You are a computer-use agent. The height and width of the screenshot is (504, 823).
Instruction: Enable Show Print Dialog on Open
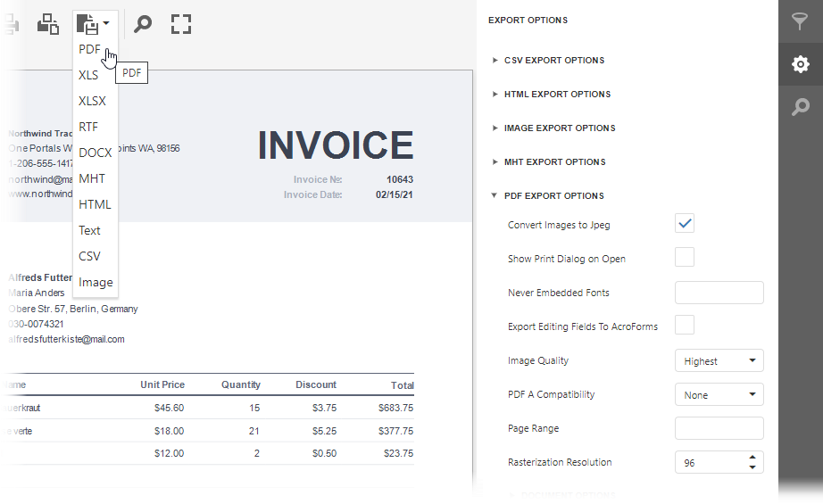(685, 258)
